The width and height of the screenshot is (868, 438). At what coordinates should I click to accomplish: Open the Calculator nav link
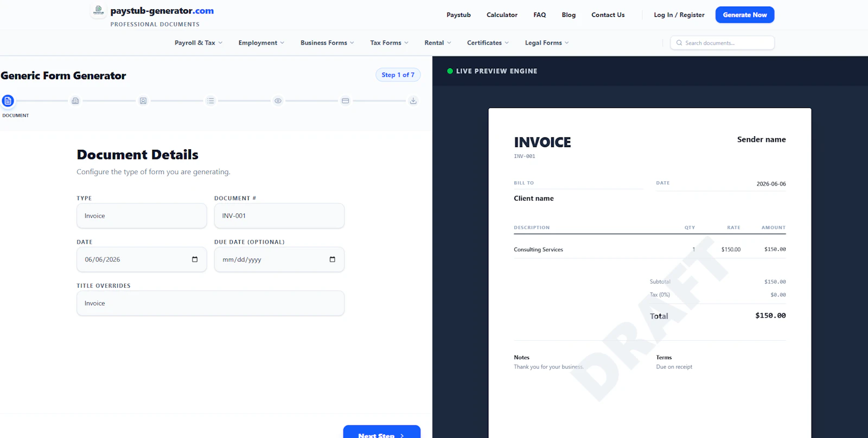tap(502, 15)
